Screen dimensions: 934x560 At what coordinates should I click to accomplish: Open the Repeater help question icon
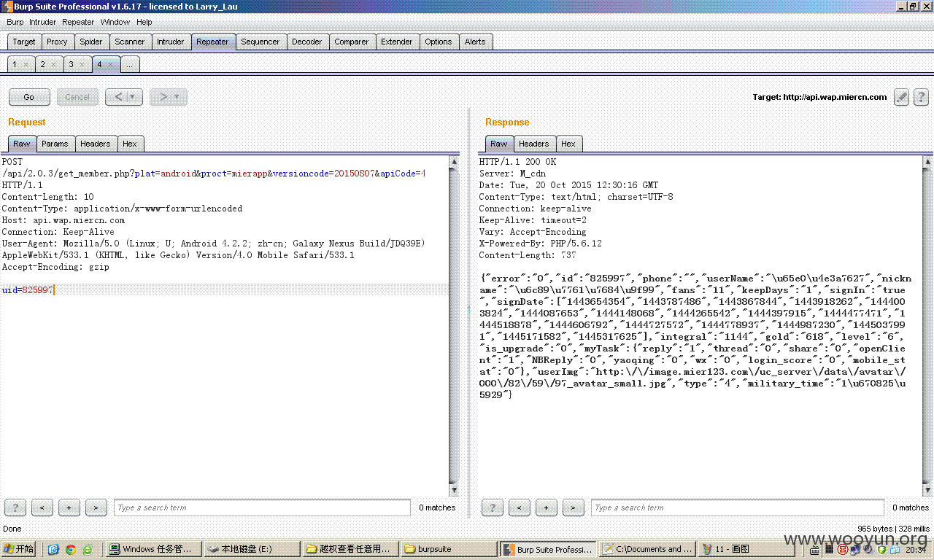pyautogui.click(x=921, y=97)
